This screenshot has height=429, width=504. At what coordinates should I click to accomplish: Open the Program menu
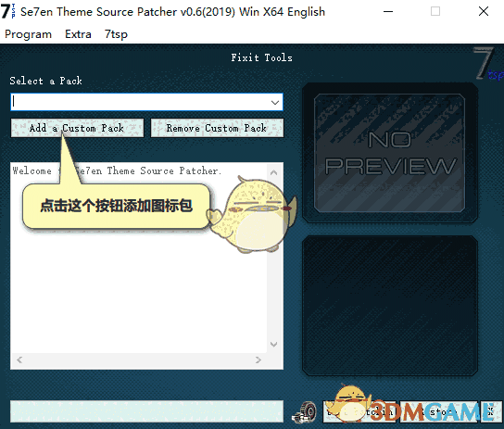pos(28,34)
